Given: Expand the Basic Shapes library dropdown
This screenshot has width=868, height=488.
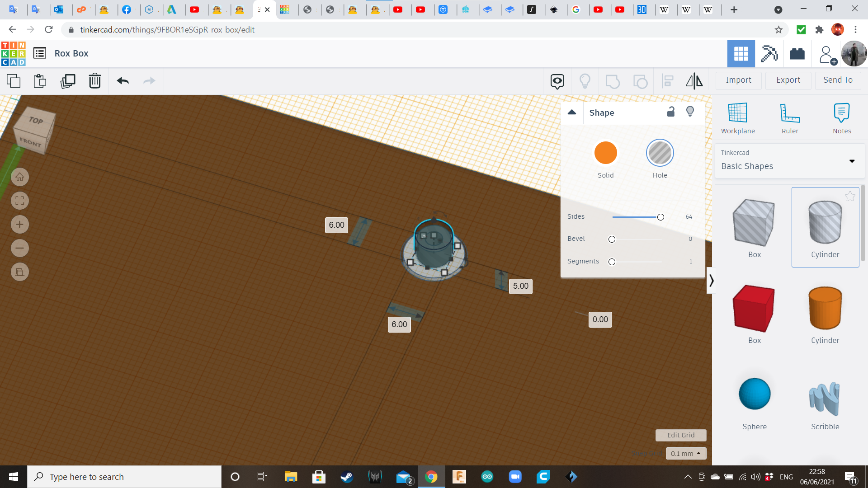Looking at the screenshot, I should (852, 161).
